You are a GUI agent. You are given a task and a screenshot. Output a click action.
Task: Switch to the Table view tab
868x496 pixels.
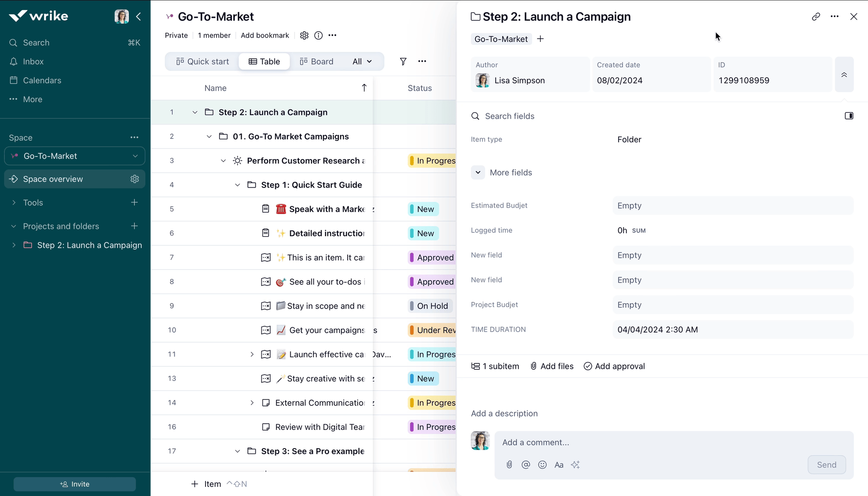(x=264, y=62)
